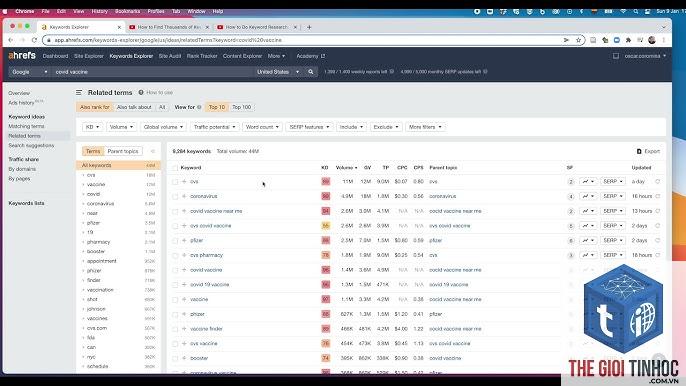Switch to the Parent topics tab
This screenshot has width=686, height=386.
[x=122, y=151]
